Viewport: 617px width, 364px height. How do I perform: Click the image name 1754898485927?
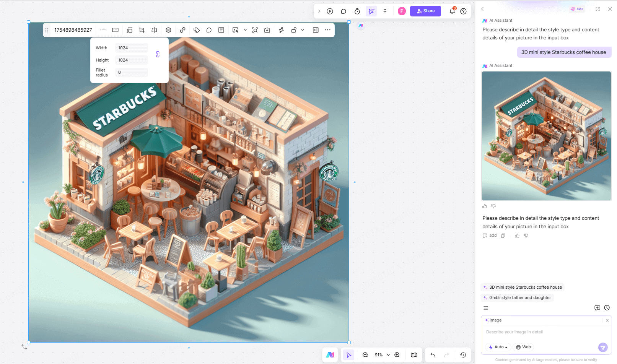73,30
